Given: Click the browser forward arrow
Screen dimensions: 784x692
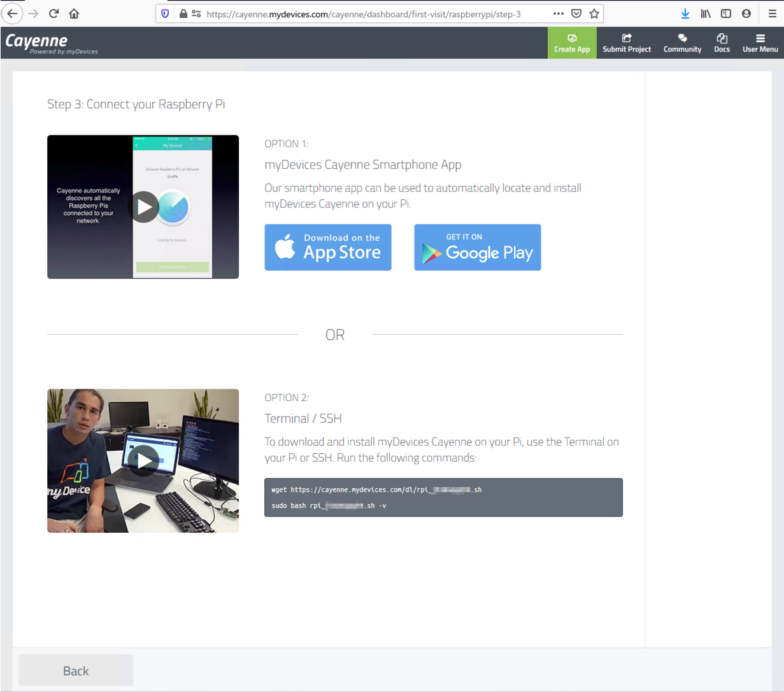Looking at the screenshot, I should (33, 13).
